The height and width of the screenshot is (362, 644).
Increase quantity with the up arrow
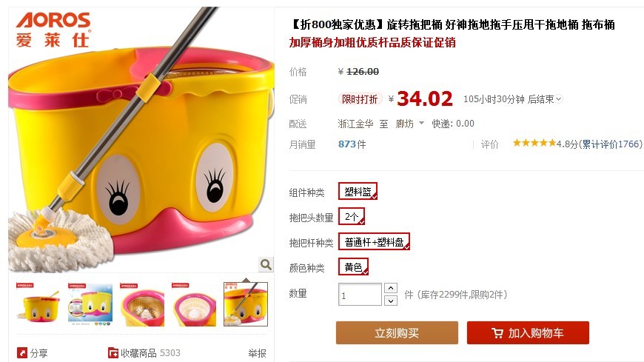pyautogui.click(x=391, y=288)
